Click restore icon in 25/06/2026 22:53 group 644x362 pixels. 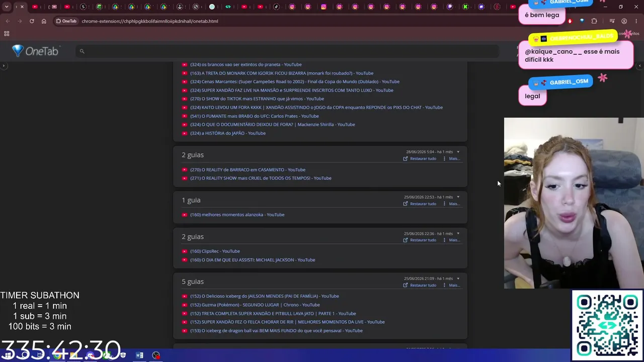click(406, 204)
